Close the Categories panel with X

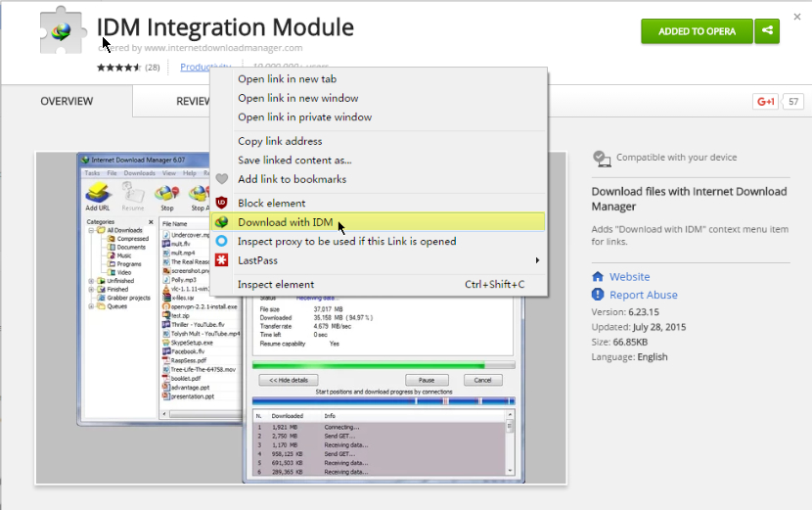[x=151, y=222]
